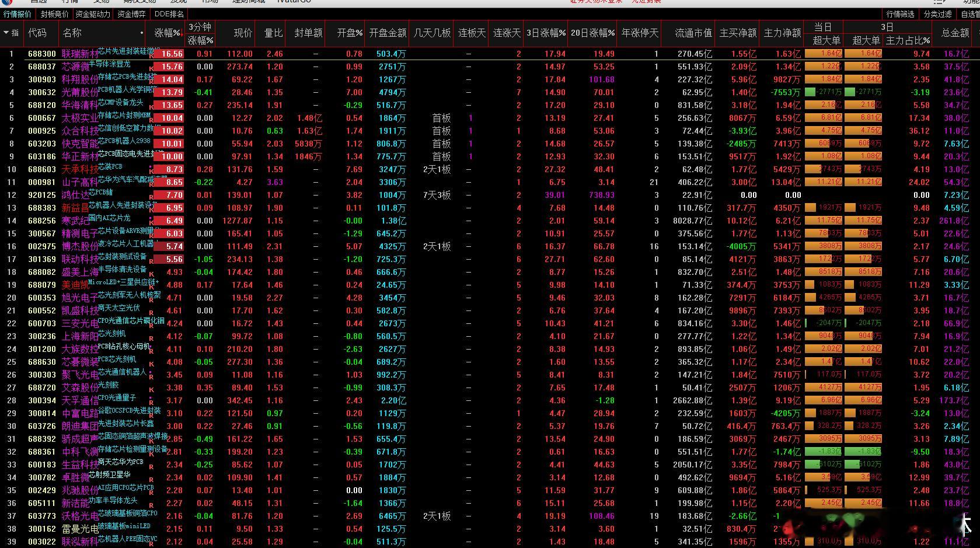The image size is (980, 548).
Task: Click the 当日 超大单 bar for 联瑞新材
Action: point(823,54)
